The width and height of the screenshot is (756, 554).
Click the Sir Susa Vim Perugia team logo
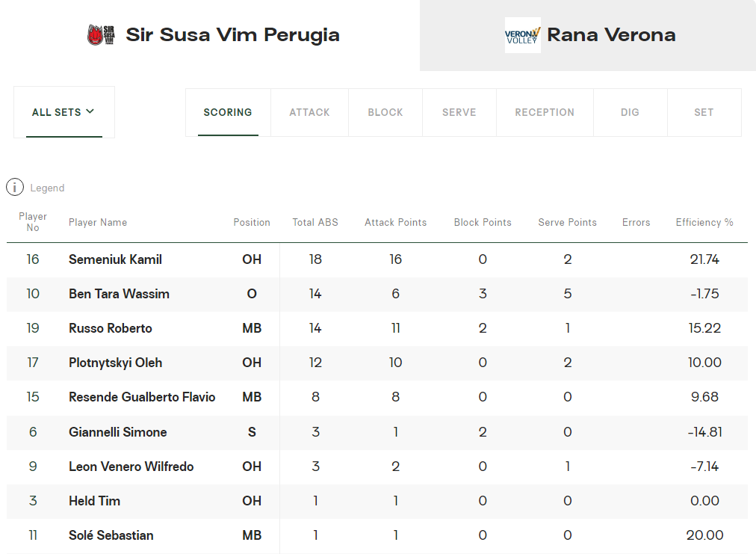pos(101,35)
